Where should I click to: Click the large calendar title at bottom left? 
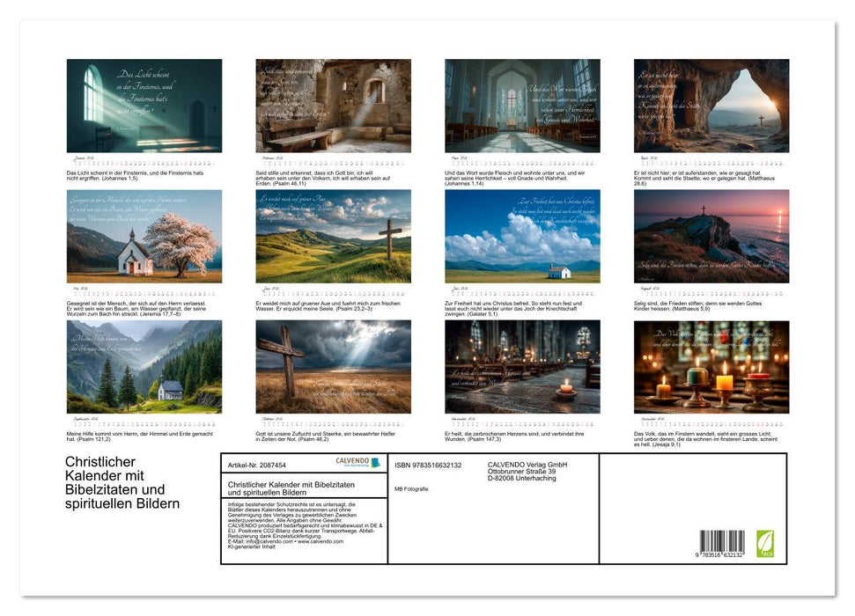[122, 483]
